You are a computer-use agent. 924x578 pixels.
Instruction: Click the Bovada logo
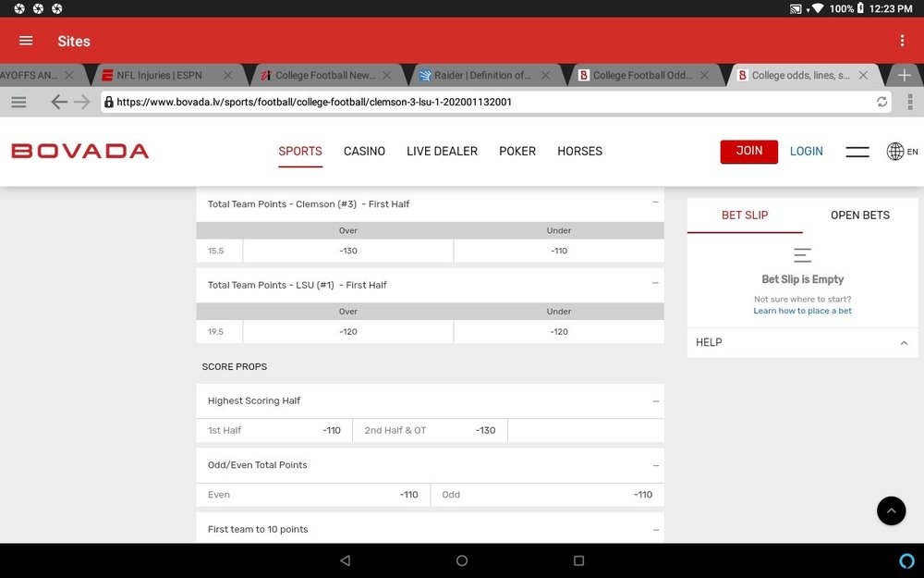coord(80,151)
